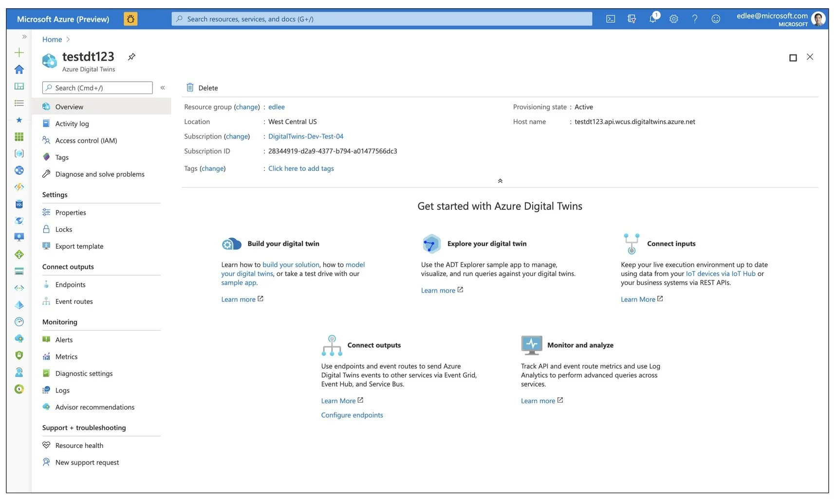Learn more under Build your digital twin
This screenshot has height=504, width=837.
(242, 299)
